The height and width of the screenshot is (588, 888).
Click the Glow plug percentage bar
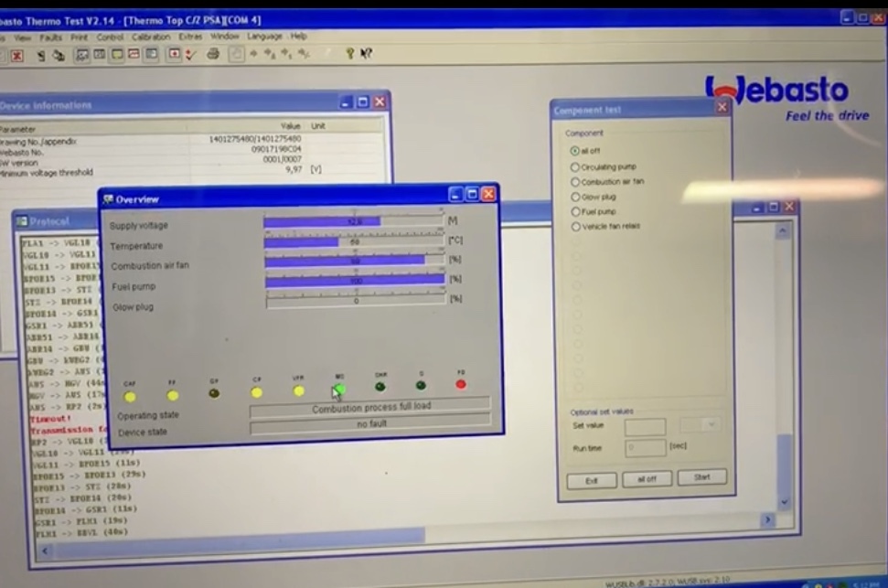tap(357, 300)
